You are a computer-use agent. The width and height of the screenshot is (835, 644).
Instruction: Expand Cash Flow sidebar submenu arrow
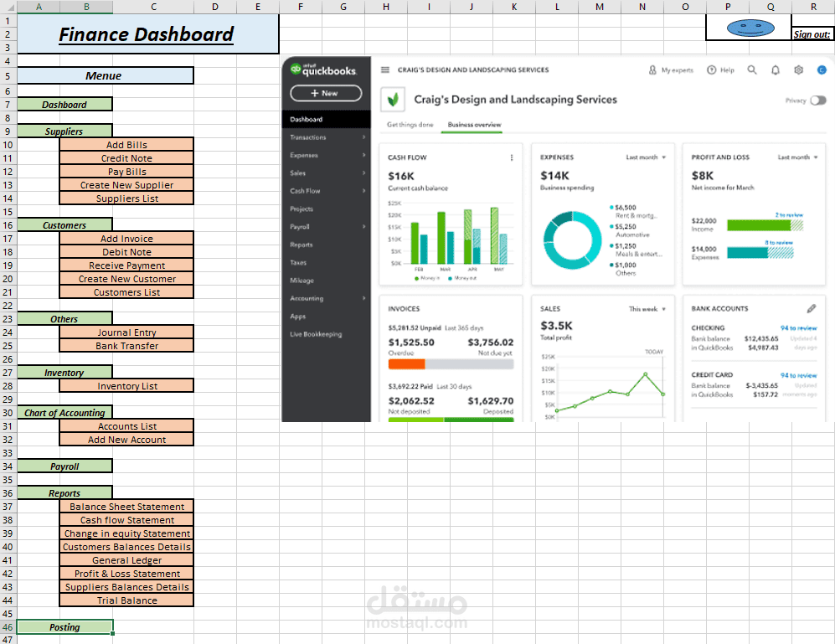coord(363,191)
